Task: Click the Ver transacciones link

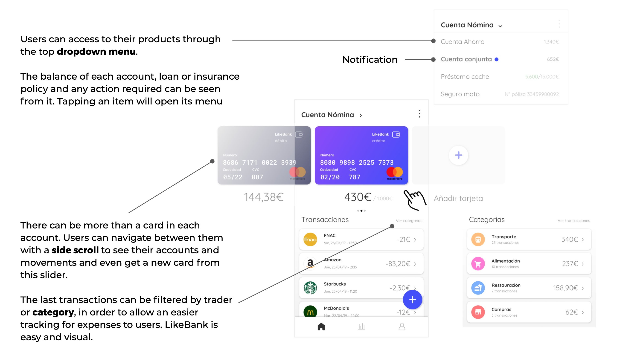Action: click(x=573, y=221)
